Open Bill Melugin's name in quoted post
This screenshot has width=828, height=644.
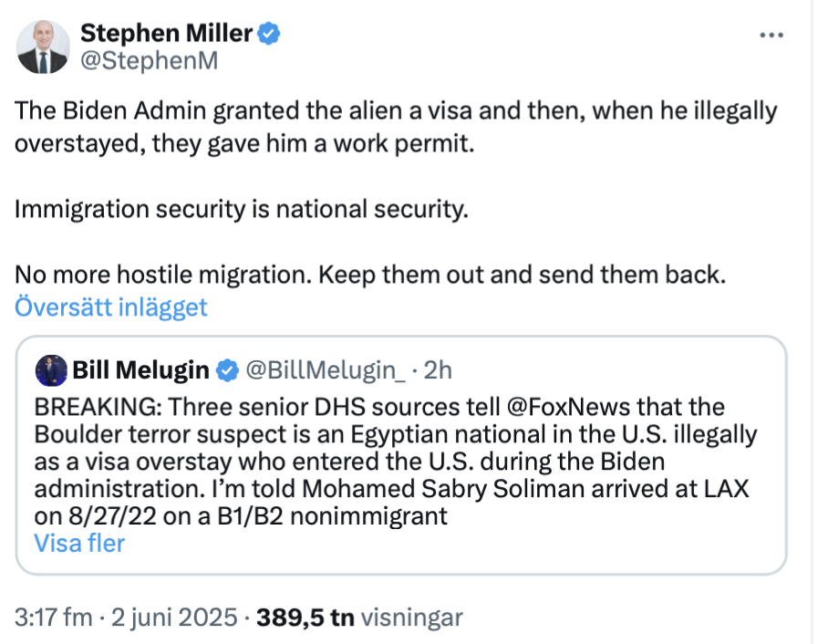pos(141,369)
